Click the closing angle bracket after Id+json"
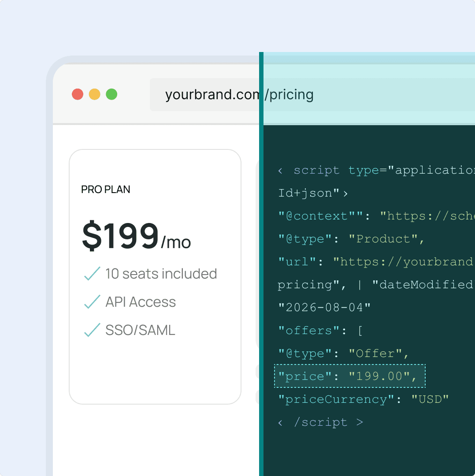 [x=345, y=193]
